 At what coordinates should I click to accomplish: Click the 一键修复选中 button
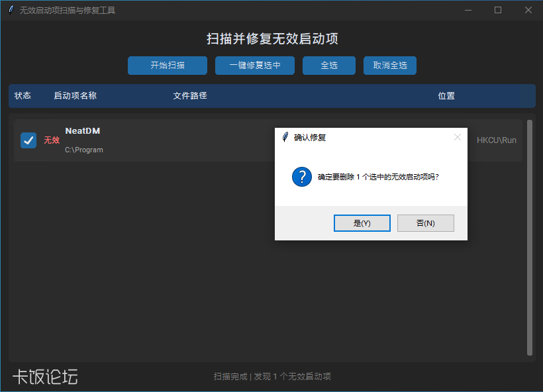[x=255, y=66]
